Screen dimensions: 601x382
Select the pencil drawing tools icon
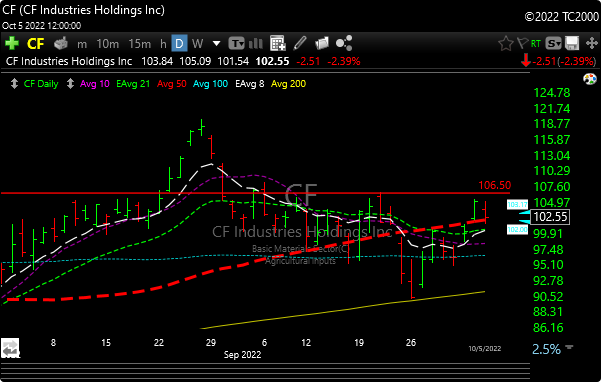coord(300,43)
